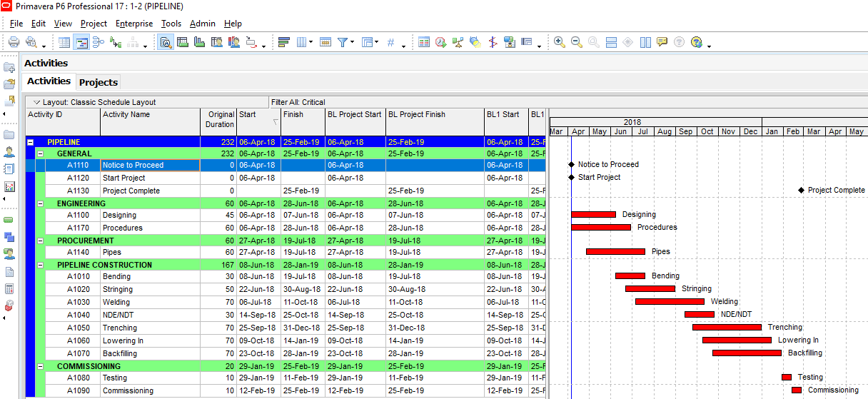868x399 pixels.
Task: Click the Level Resources icon
Action: [458, 42]
